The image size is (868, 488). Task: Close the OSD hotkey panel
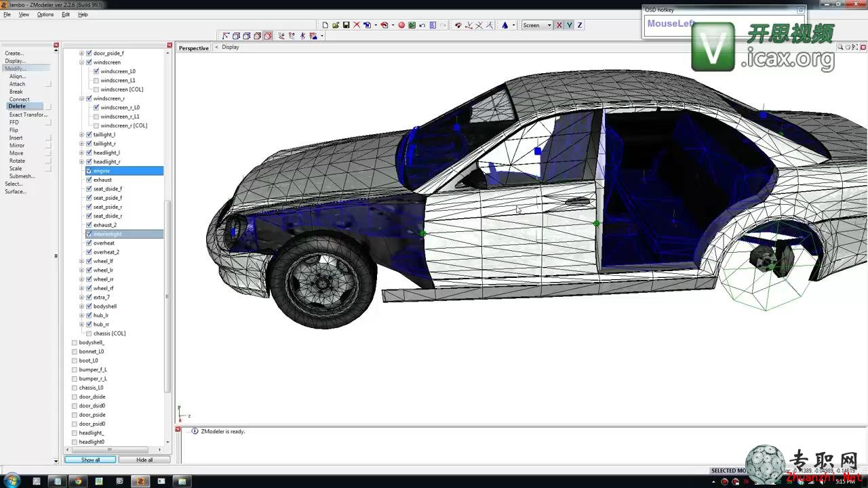[x=801, y=10]
